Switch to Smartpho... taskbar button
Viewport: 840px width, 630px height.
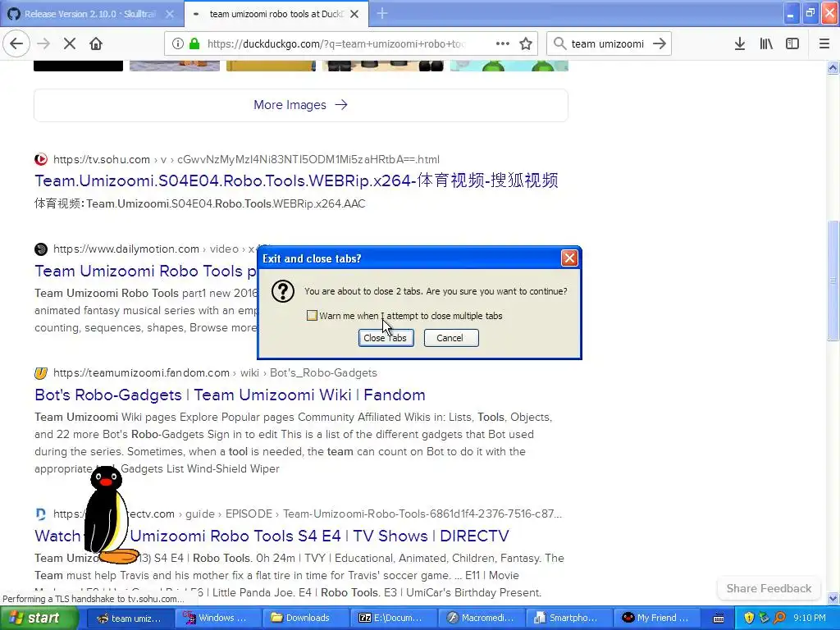click(x=569, y=619)
